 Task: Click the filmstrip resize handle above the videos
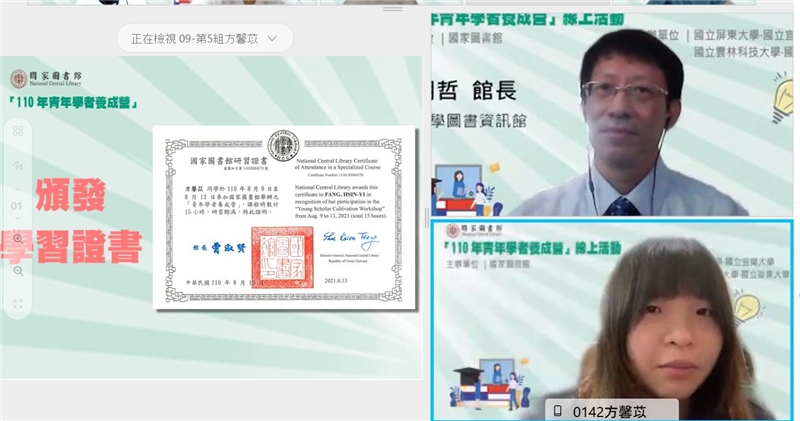point(392,9)
